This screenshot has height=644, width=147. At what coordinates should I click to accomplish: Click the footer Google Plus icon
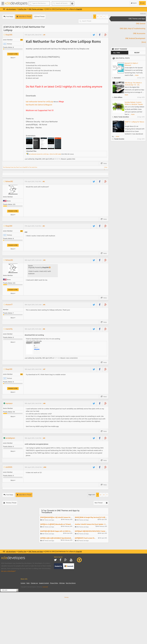click(x=66, y=560)
